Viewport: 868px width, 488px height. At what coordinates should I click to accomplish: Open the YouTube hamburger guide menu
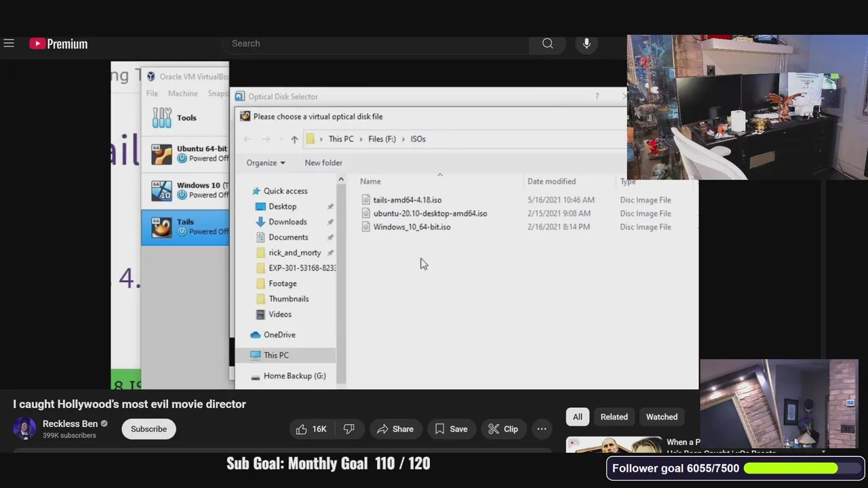pos(9,43)
